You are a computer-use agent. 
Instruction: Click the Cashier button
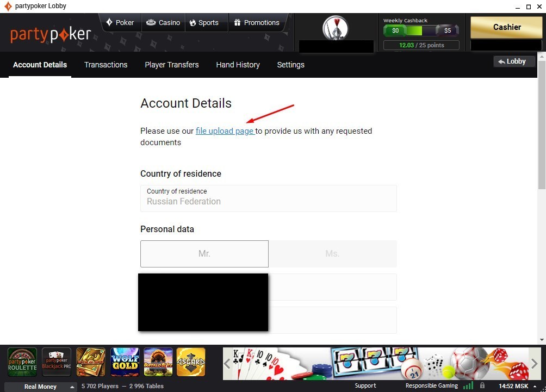506,27
